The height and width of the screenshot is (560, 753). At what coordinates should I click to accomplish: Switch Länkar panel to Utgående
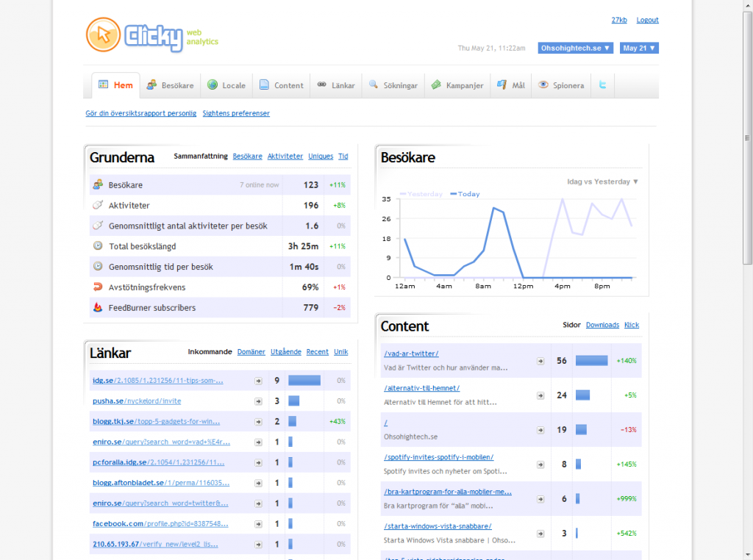coord(286,352)
